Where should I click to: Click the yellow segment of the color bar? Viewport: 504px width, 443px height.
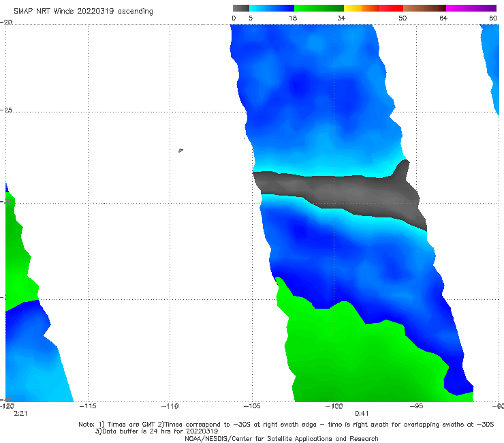point(353,8)
